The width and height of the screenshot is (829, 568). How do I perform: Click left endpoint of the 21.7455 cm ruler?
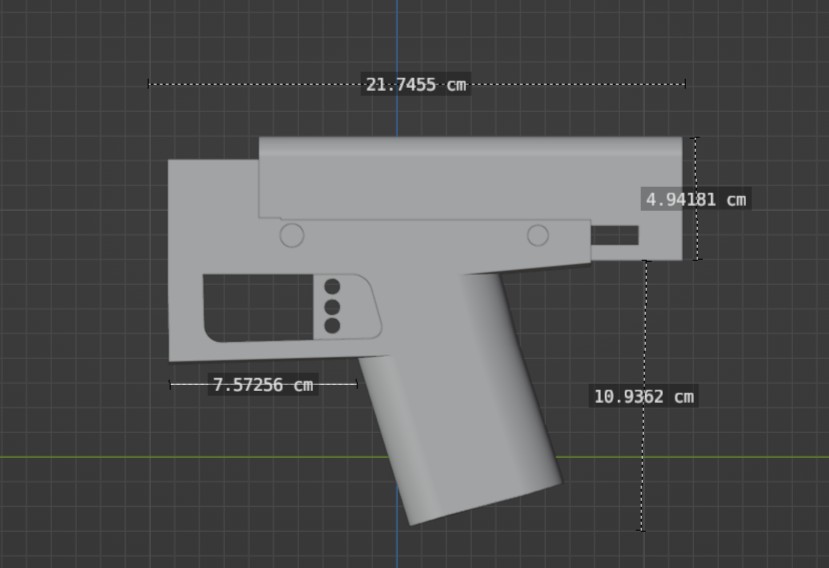pyautogui.click(x=149, y=84)
